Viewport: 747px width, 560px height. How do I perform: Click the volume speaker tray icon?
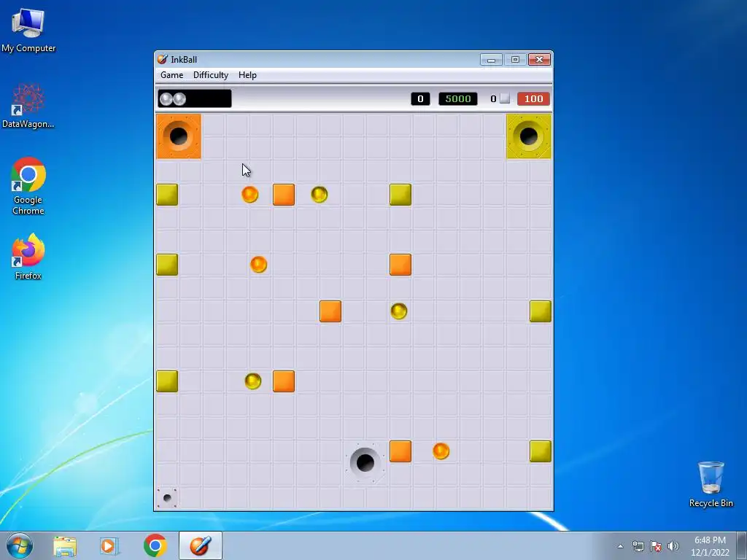click(x=673, y=546)
